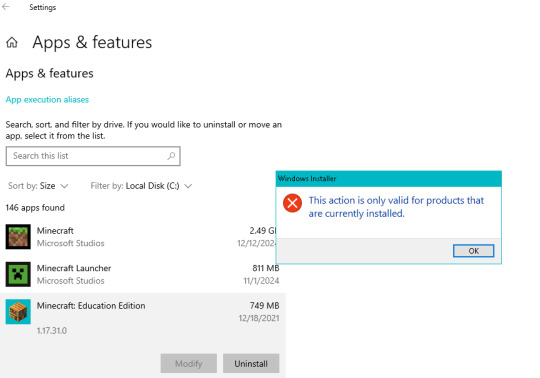Go to Settings home via house icon
The height and width of the screenshot is (378, 540).
(x=12, y=43)
